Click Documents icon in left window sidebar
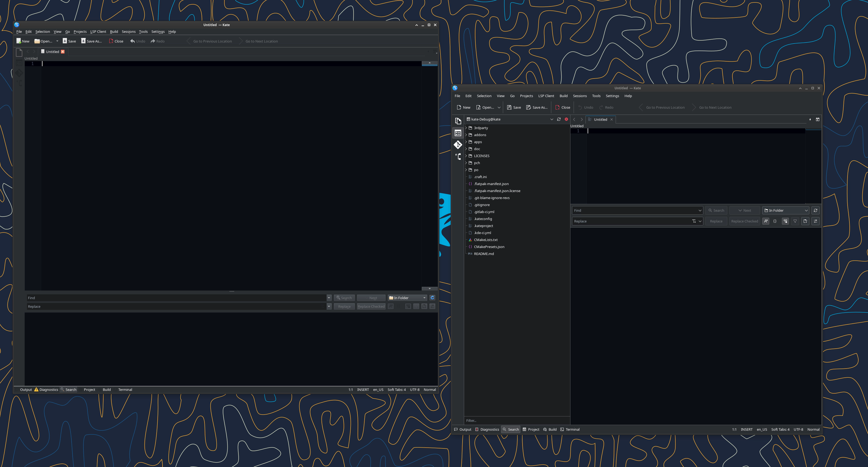 19,52
